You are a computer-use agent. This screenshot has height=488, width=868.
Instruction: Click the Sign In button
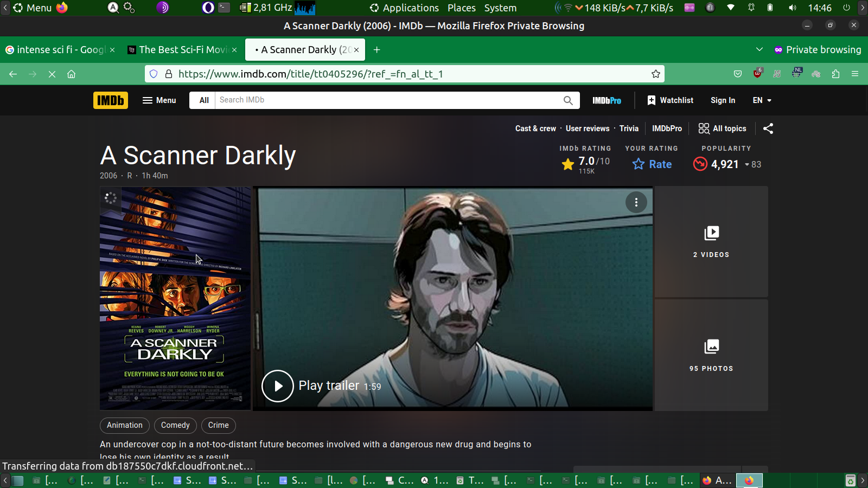click(723, 100)
